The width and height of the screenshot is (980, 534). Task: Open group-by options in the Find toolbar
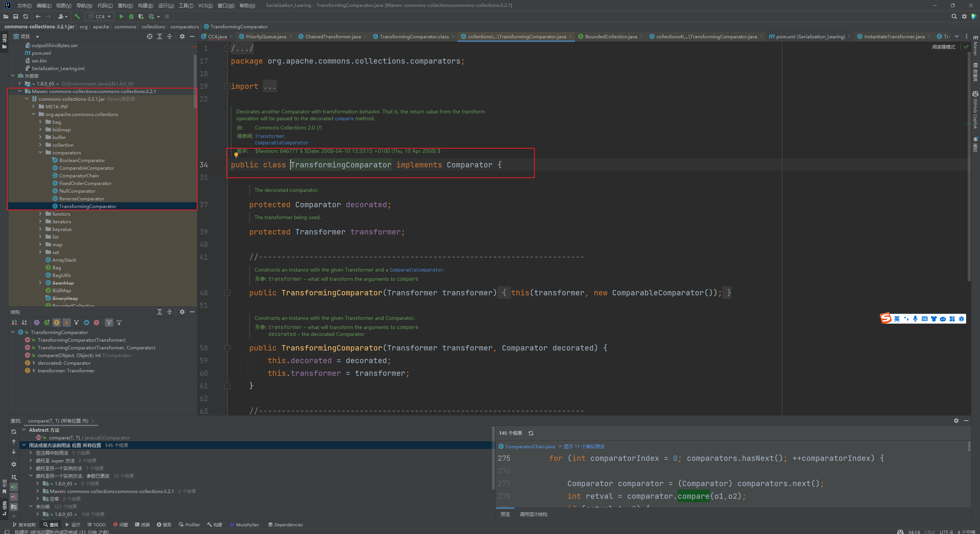coord(14,477)
